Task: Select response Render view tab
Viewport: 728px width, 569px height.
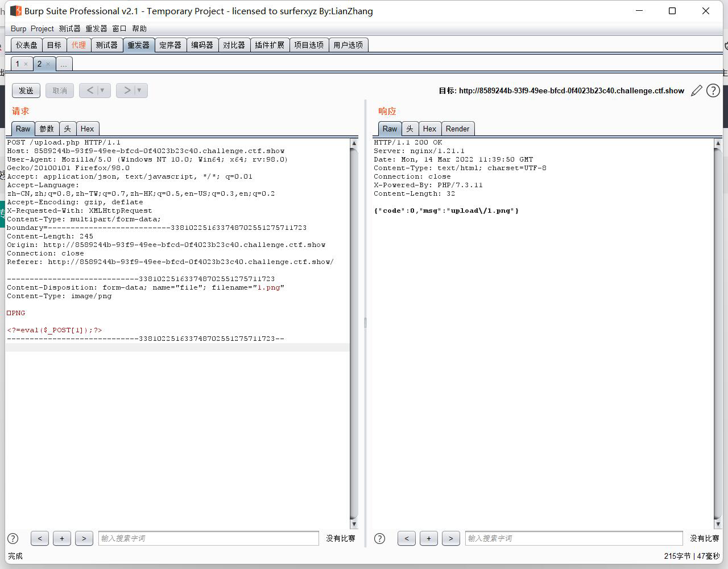Action: [457, 129]
